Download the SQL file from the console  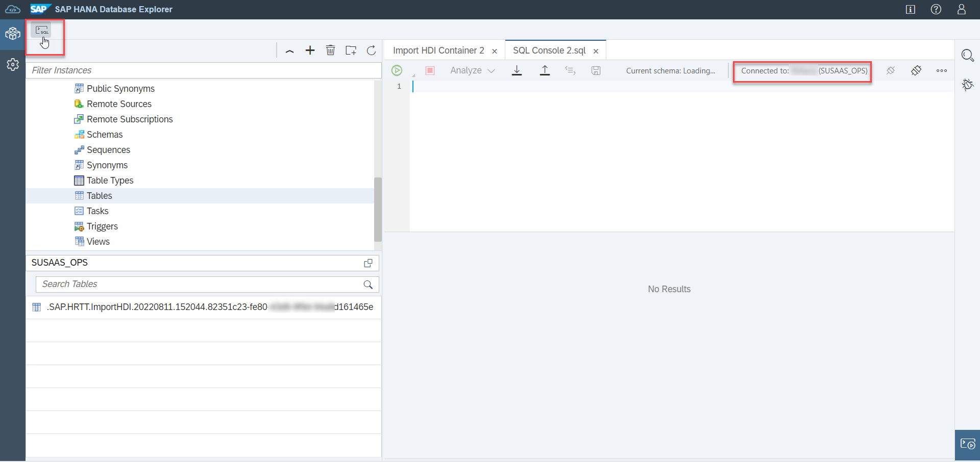tap(517, 70)
